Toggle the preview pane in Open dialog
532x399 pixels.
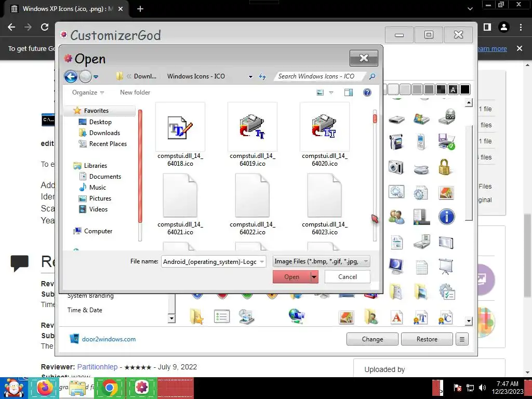point(349,92)
